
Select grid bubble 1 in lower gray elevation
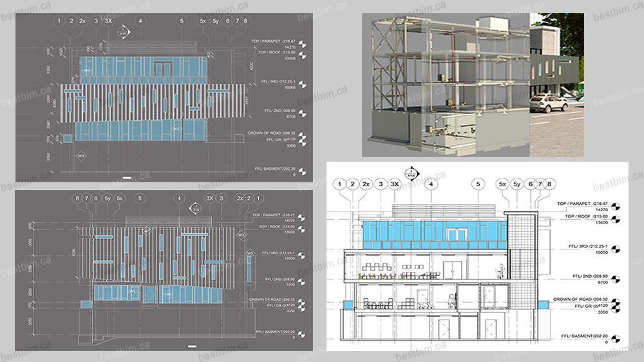pos(258,198)
